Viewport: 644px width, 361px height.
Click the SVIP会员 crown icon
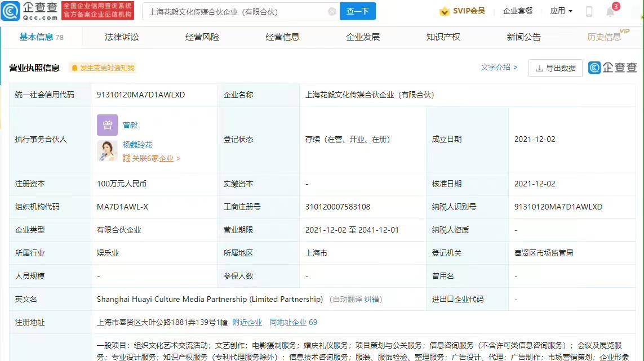coord(444,11)
